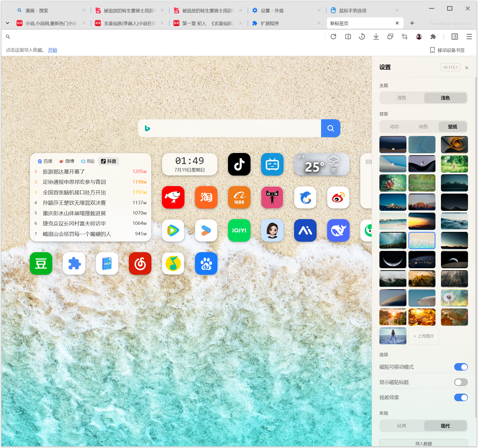This screenshot has height=448, width=478.
Task: Select the green grass rabbit wallpaper
Action: click(x=454, y=164)
